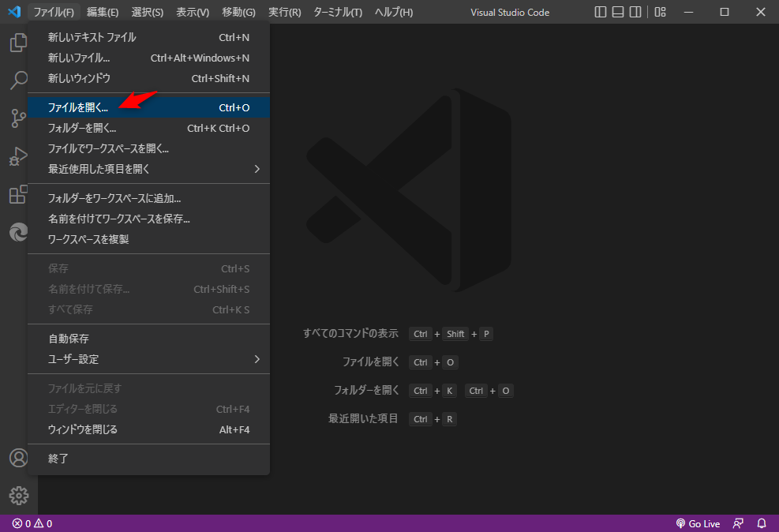
Task: Click the Visual Studio Code window title
Action: (x=510, y=13)
